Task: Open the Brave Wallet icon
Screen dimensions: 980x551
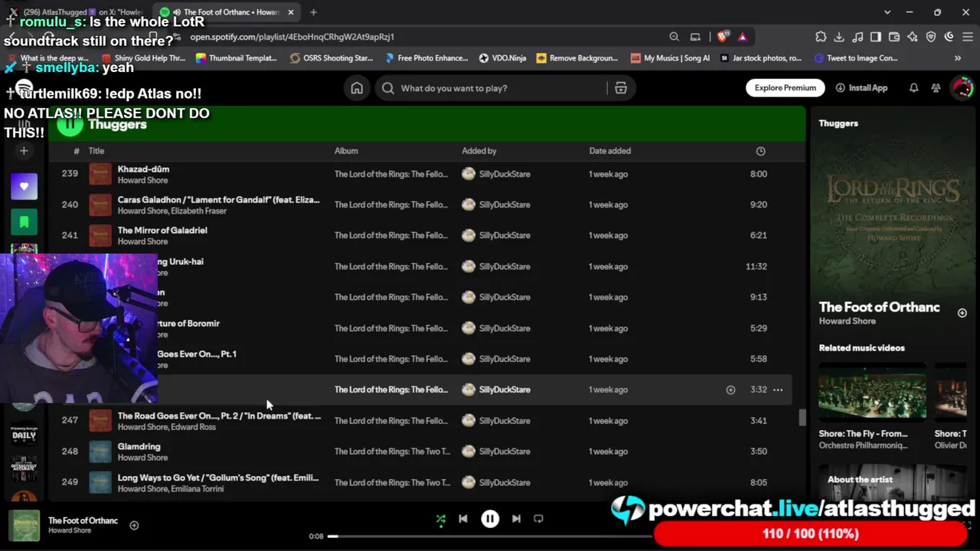Action: click(894, 37)
